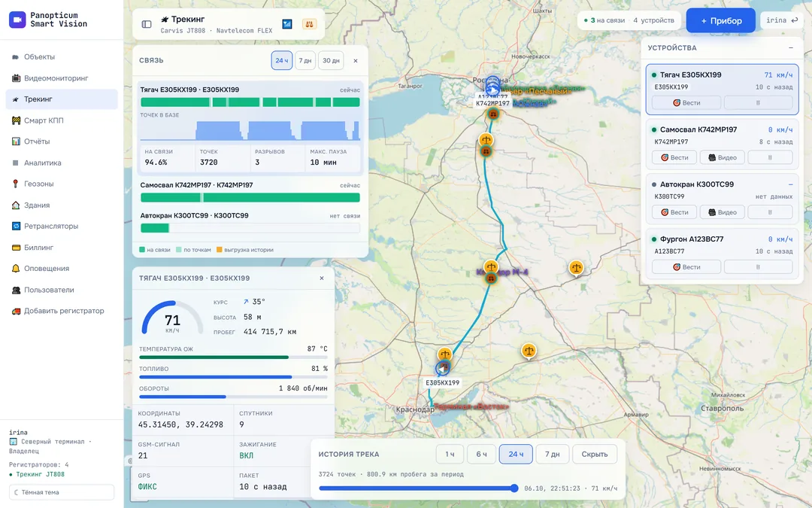Toggle the sidebar panel icon beside Трекинг
This screenshot has width=812, height=508.
pos(147,24)
